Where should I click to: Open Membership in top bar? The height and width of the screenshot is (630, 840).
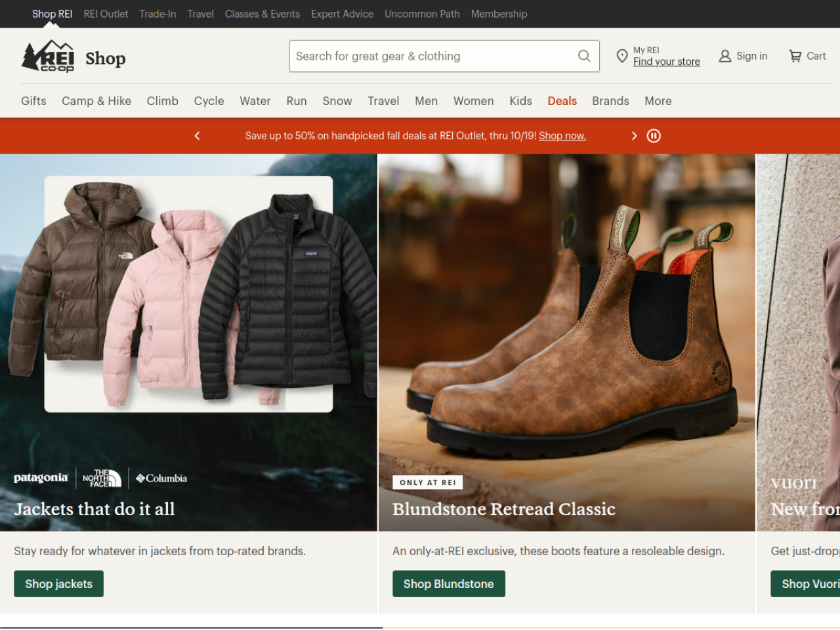[x=499, y=14]
